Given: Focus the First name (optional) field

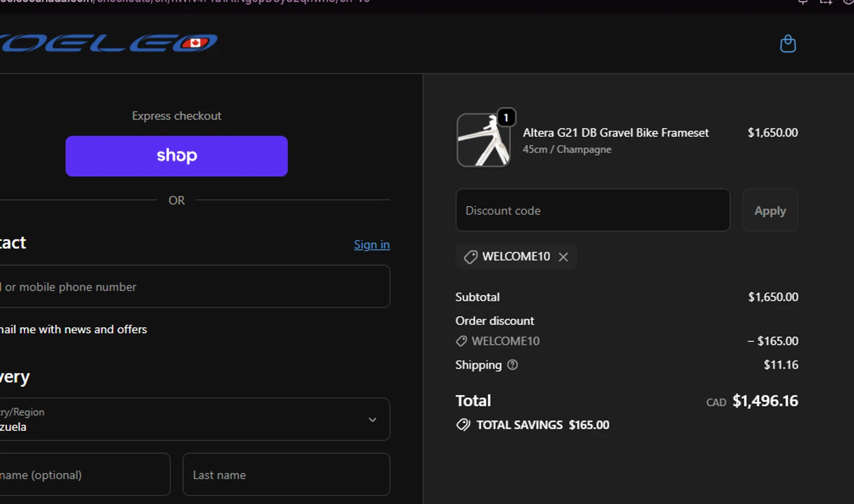Looking at the screenshot, I should tap(84, 474).
